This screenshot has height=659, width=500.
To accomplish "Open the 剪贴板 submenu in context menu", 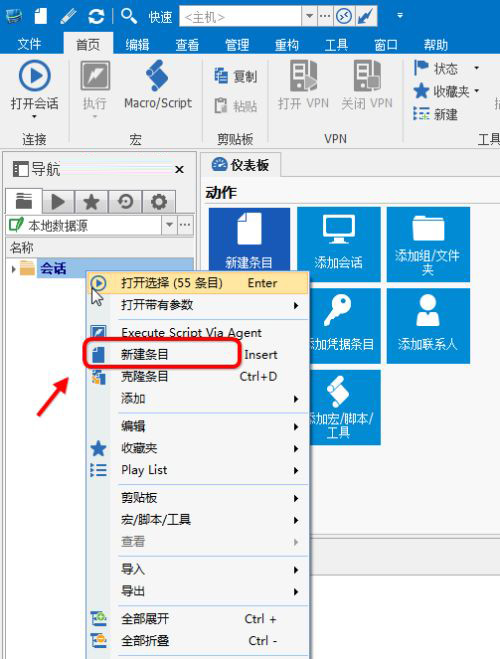I will 198,498.
